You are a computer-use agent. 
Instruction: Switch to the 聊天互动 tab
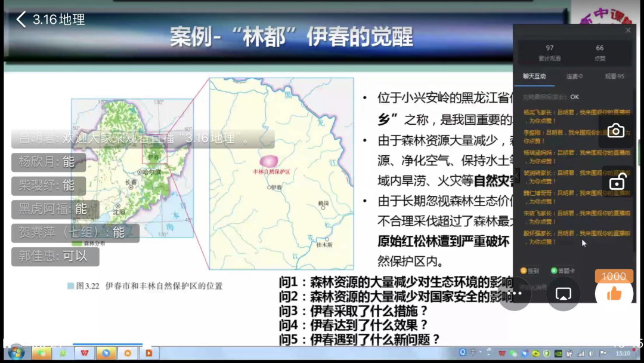534,76
